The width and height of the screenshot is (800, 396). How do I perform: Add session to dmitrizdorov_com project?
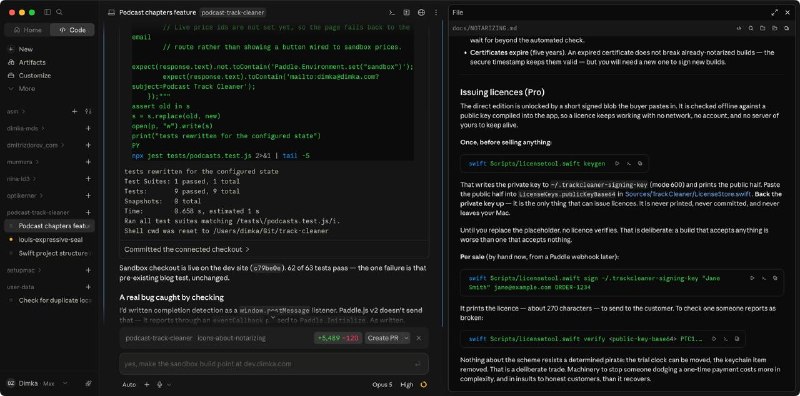[88, 145]
